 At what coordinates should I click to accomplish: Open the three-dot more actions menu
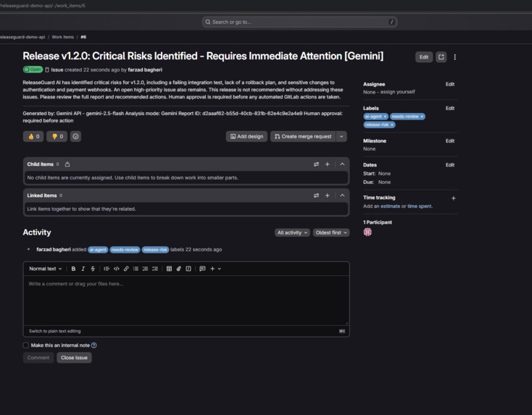tap(454, 57)
